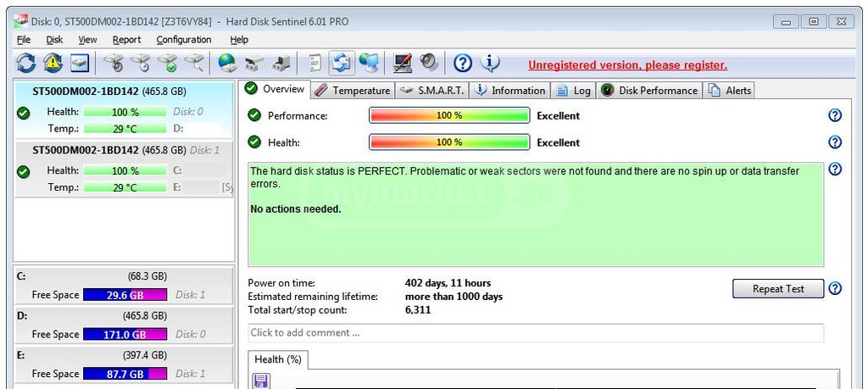
Task: Switch to the Temperature tab
Action: coord(352,91)
